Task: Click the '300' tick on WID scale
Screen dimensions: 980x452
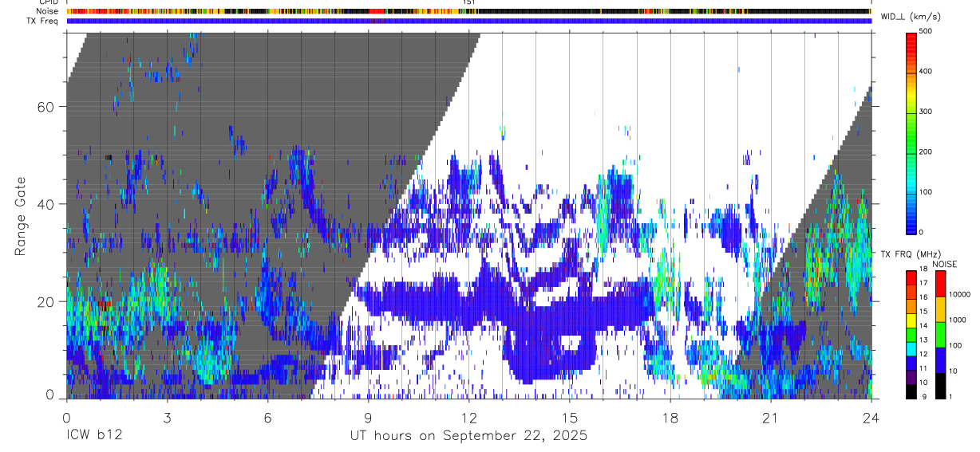Action: 926,112
